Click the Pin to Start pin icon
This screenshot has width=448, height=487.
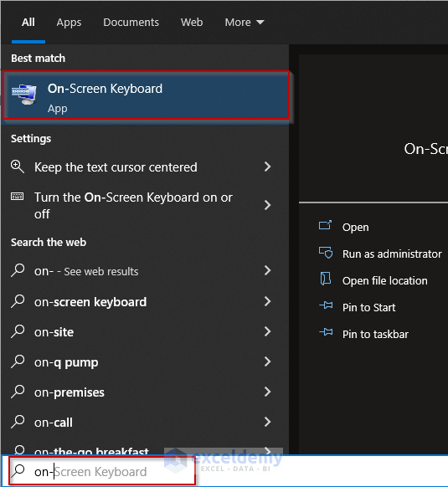pos(326,306)
